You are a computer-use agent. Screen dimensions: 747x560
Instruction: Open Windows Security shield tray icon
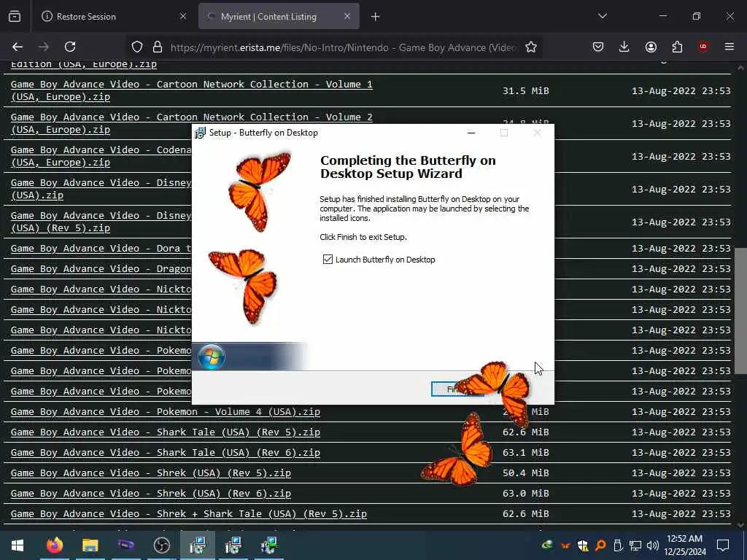coord(583,545)
